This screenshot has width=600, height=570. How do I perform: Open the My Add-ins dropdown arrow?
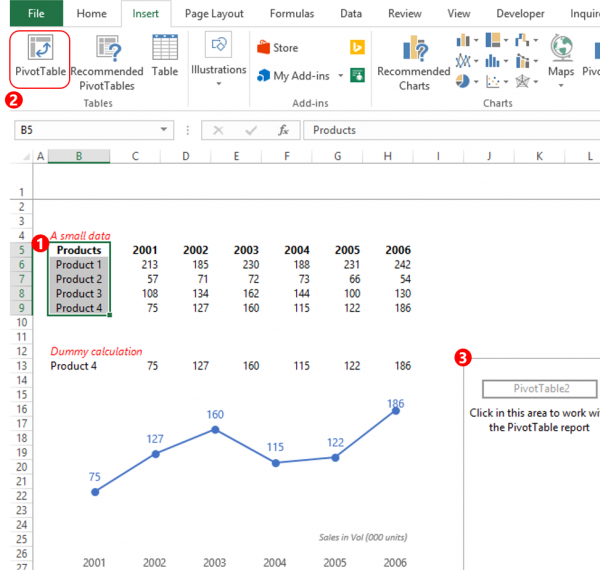coord(340,76)
